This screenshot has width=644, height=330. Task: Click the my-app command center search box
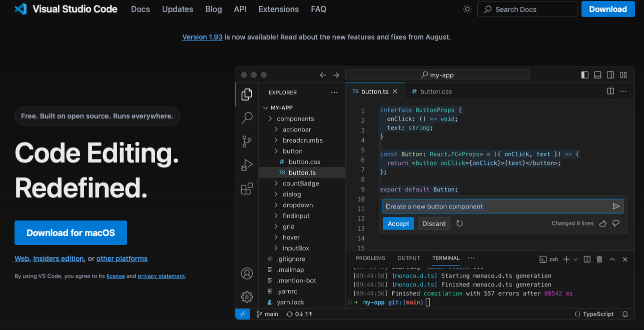(x=437, y=75)
